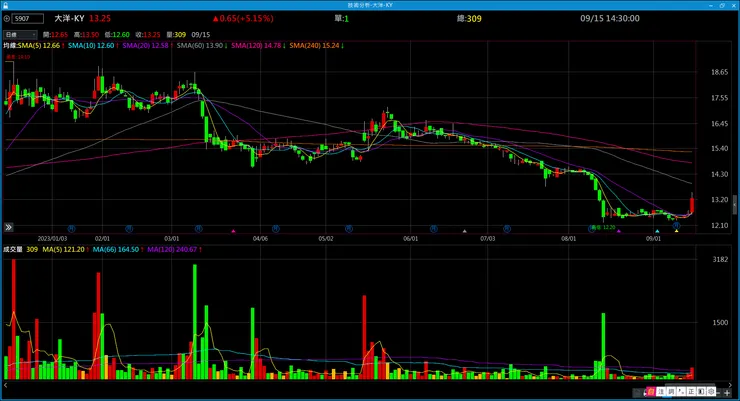Click the yellow triangle marker on date axis
This screenshot has width=740, height=401.
coord(676,231)
